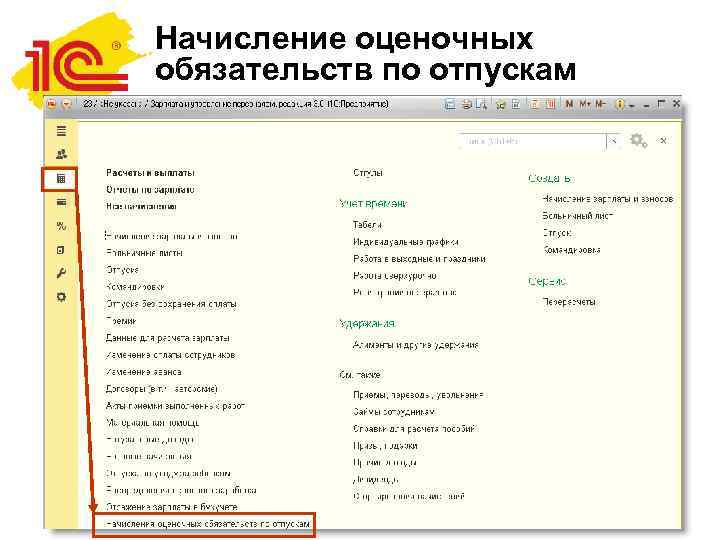720x540 pixels.
Task: Click the 1C main menu icon in title bar
Action: [x=51, y=104]
